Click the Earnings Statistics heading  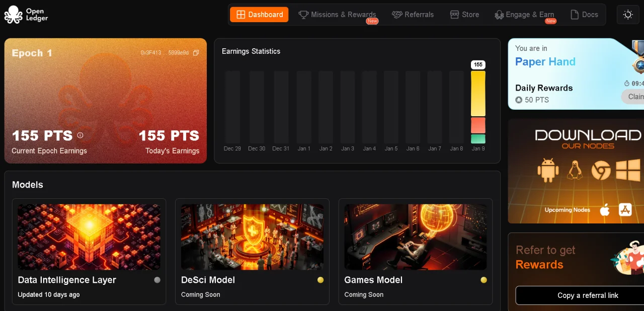251,51
